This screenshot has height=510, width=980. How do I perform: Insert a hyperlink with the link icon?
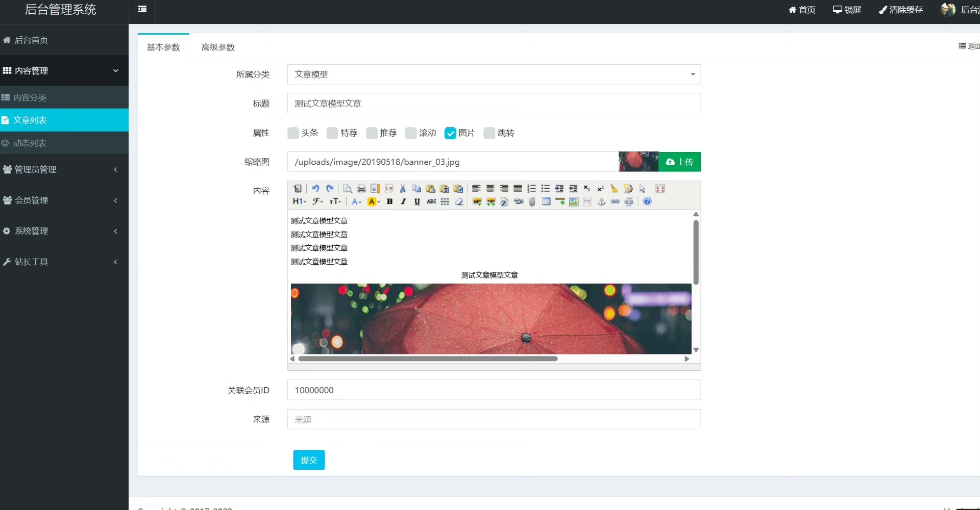(615, 201)
